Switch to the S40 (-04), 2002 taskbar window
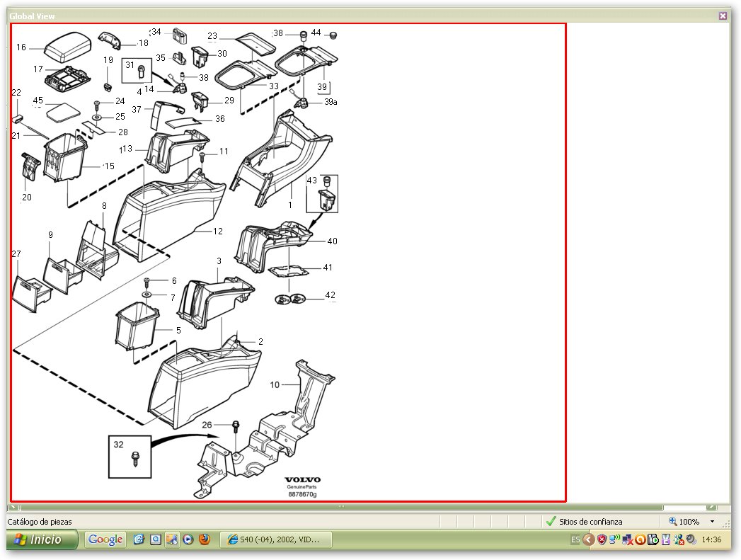 pos(277,539)
